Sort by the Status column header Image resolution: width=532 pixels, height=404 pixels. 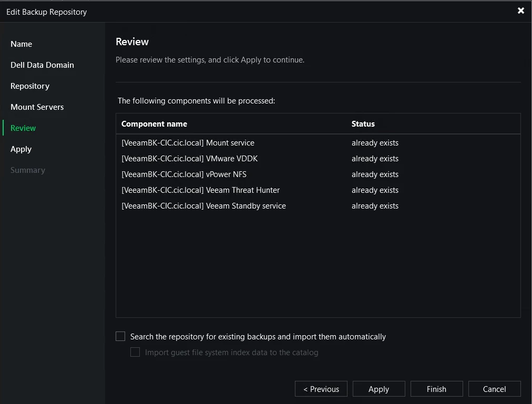(363, 124)
